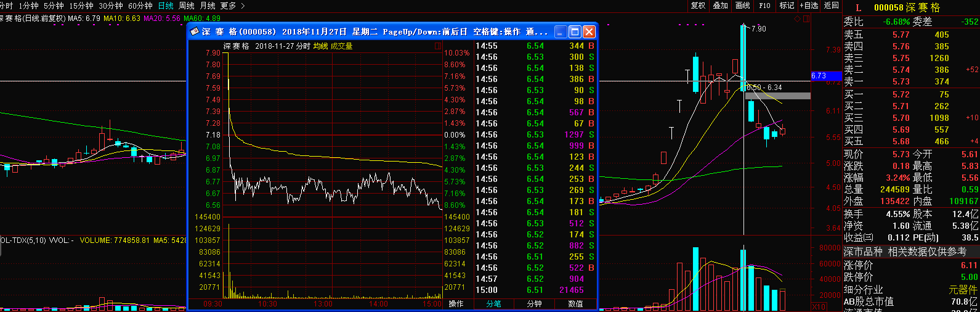The height and width of the screenshot is (312, 980).
Task: Toggle the 均线 average line label
Action: pyautogui.click(x=320, y=46)
